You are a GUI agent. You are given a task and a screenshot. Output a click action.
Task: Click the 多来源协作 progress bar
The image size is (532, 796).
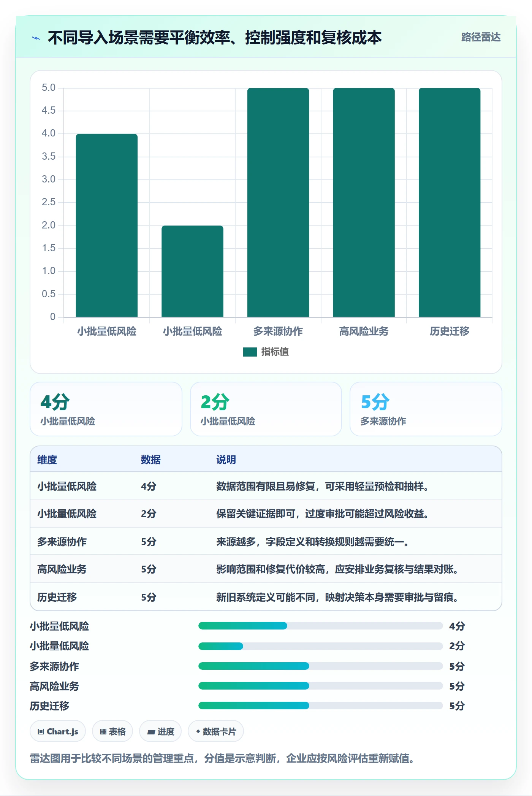[x=320, y=666]
